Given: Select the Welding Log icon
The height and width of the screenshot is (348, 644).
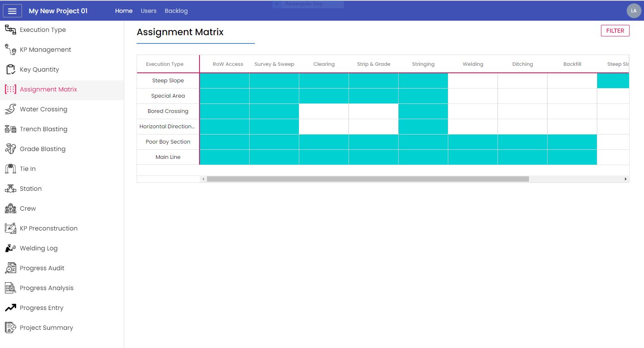Looking at the screenshot, I should point(10,248).
